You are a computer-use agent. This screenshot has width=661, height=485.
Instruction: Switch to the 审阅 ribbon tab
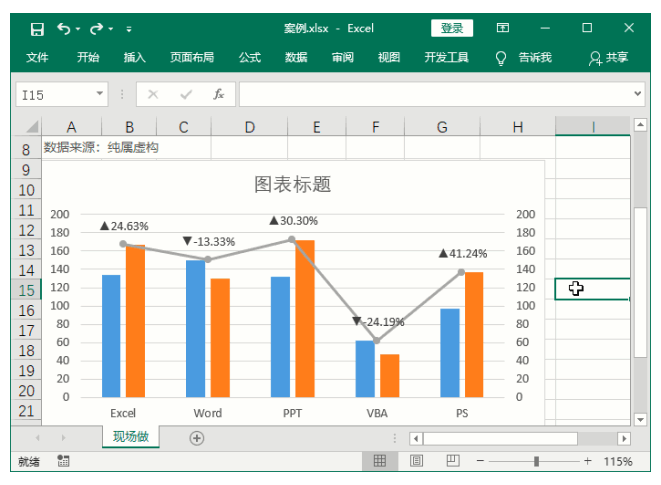coord(342,57)
